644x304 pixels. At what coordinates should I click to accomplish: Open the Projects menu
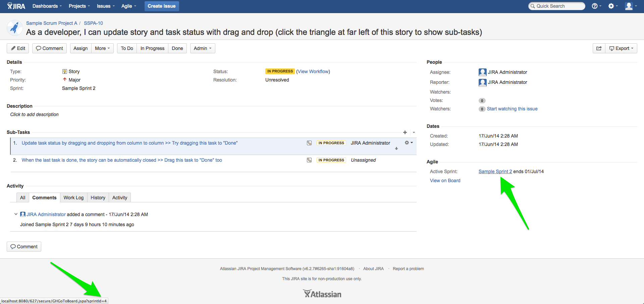[79, 6]
